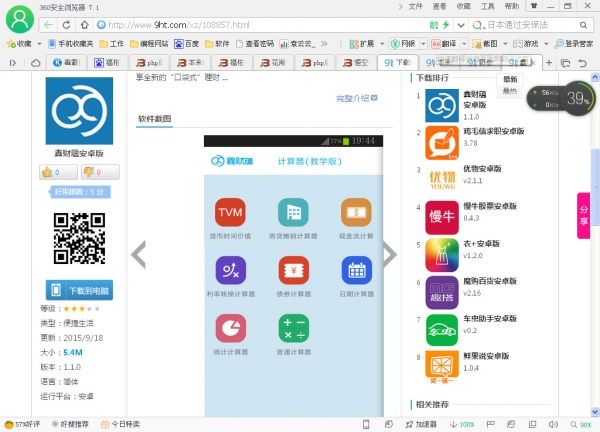Click the TVM calculator icon in screenshot
The image size is (600, 432).
click(x=230, y=212)
